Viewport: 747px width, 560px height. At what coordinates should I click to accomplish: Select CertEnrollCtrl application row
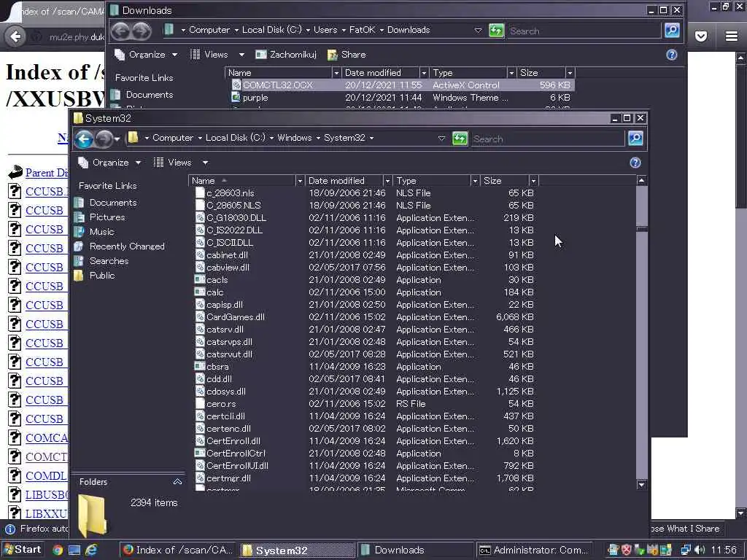[365, 454]
